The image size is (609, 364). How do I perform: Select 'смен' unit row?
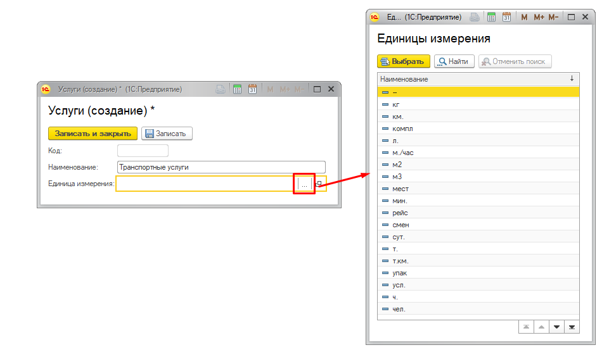(x=478, y=225)
